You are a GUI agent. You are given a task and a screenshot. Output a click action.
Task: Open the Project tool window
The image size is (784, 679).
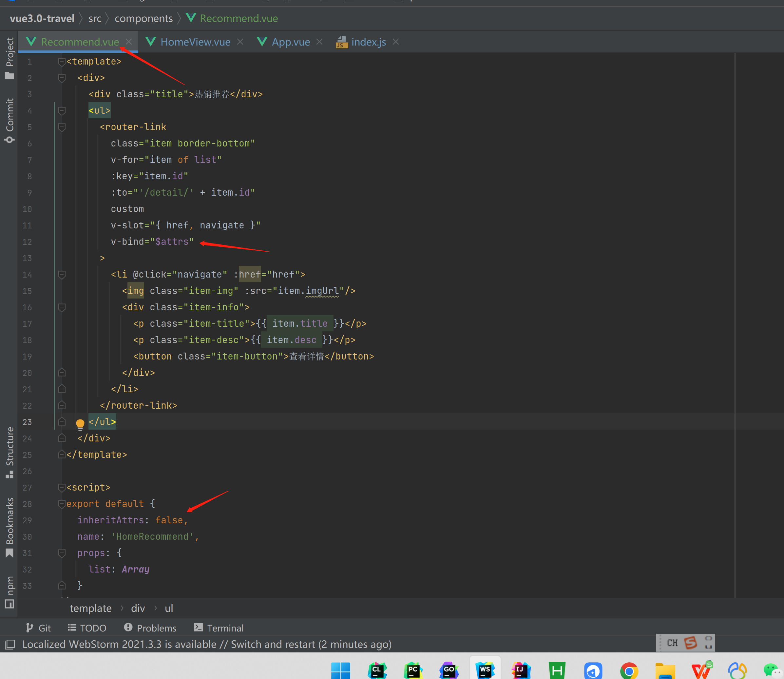[x=10, y=58]
